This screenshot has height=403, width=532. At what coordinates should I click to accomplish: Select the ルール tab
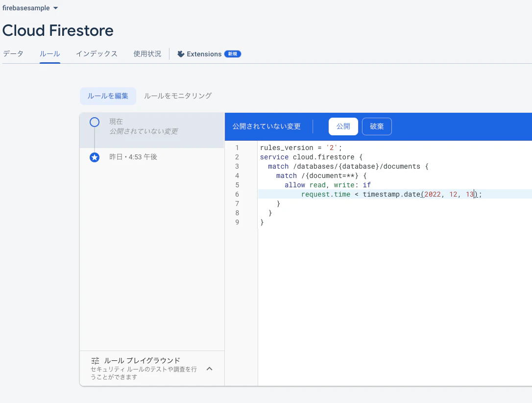pyautogui.click(x=50, y=53)
